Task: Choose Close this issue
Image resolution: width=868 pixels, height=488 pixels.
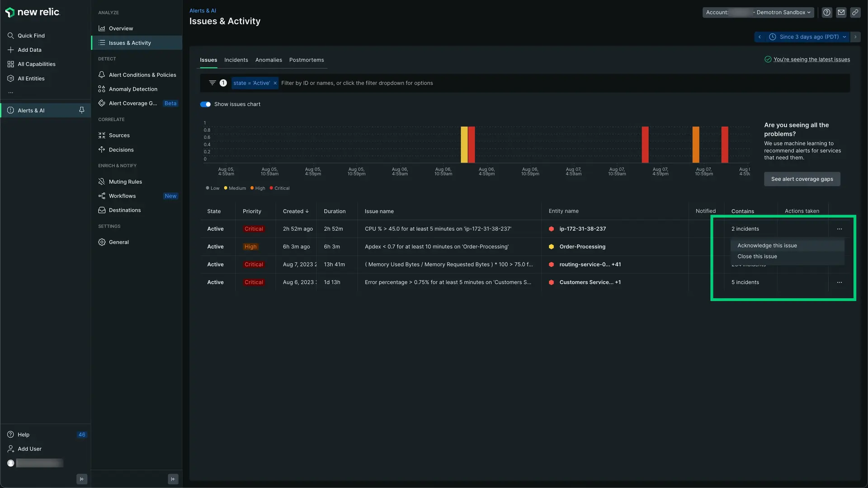Action: coord(787,257)
